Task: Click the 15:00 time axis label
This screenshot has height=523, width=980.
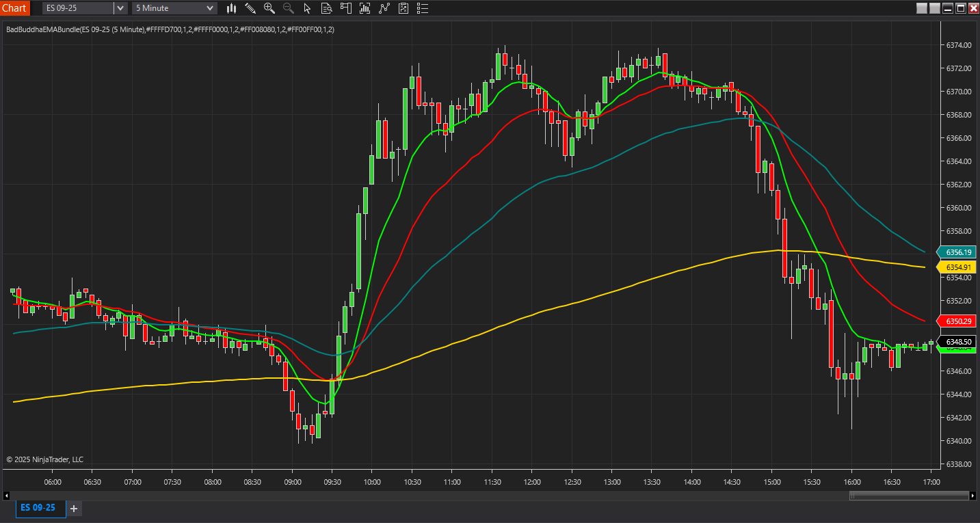Action: click(x=771, y=482)
